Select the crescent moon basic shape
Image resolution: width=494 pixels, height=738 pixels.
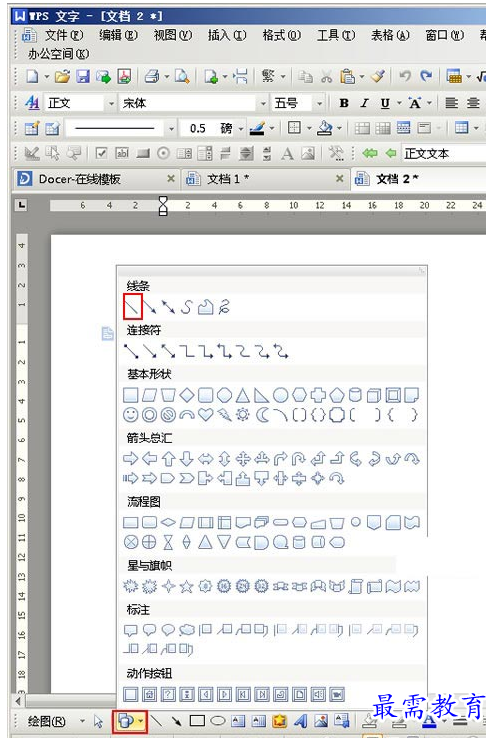(x=262, y=415)
